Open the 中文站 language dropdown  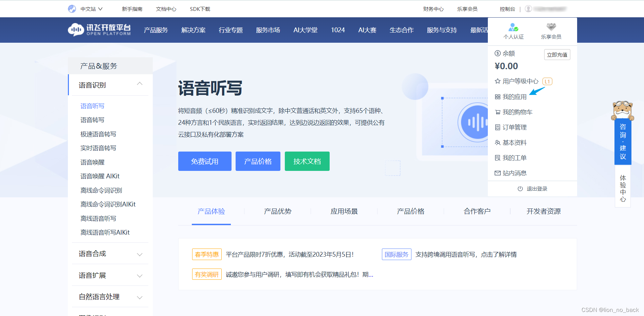point(91,9)
